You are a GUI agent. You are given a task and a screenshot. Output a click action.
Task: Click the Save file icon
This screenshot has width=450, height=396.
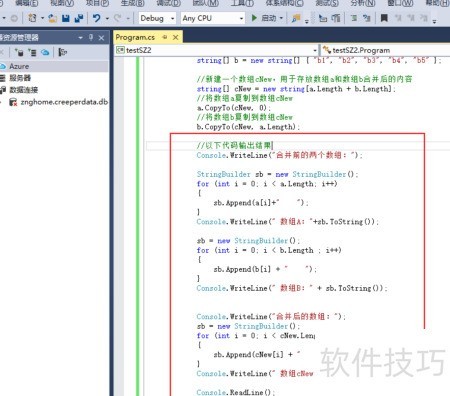pos(66,18)
